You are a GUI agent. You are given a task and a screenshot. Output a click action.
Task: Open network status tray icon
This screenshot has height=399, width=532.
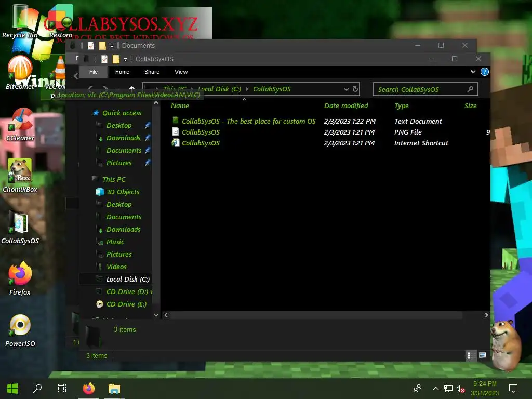(448, 389)
